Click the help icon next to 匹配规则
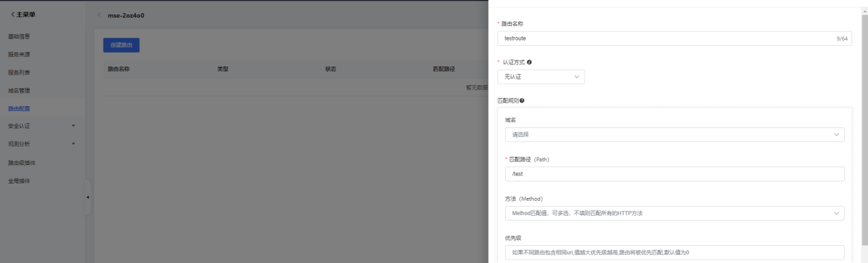Viewport: 868px width, 263px height. pyautogui.click(x=522, y=101)
